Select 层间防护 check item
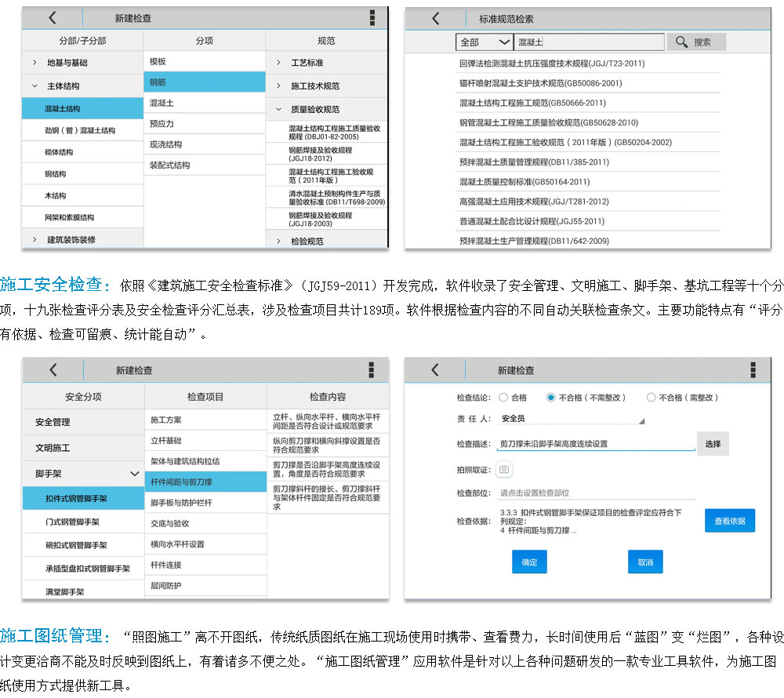 point(205,586)
